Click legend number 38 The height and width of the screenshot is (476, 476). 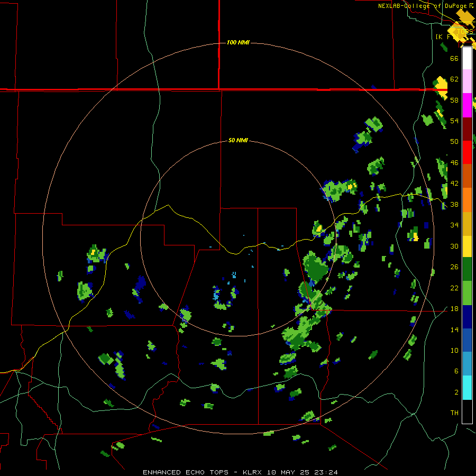454,205
